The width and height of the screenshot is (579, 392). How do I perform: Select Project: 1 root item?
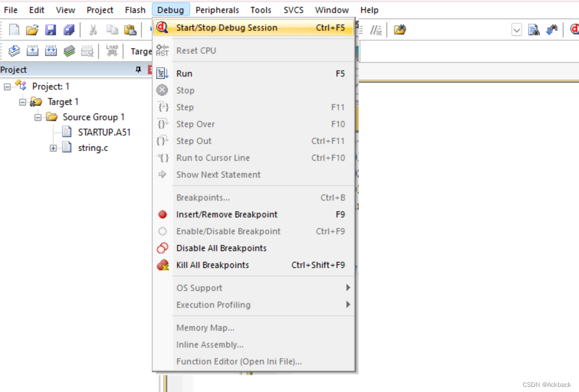click(51, 87)
